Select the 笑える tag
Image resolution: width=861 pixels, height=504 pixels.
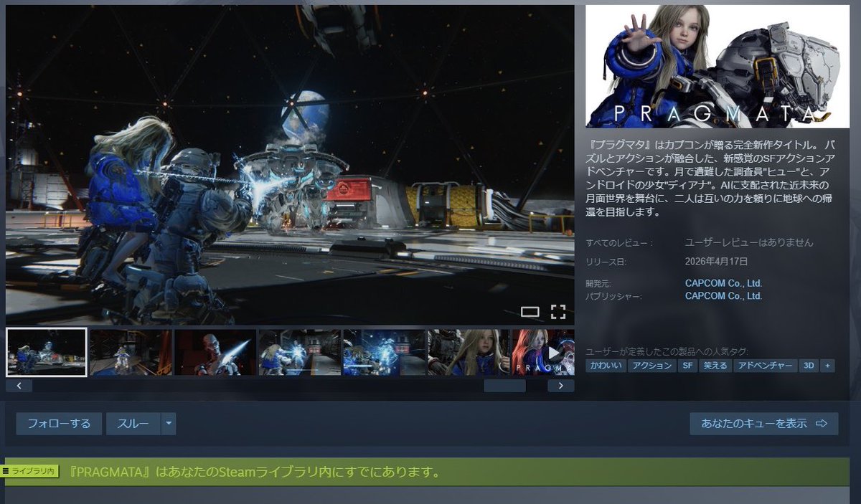point(715,366)
